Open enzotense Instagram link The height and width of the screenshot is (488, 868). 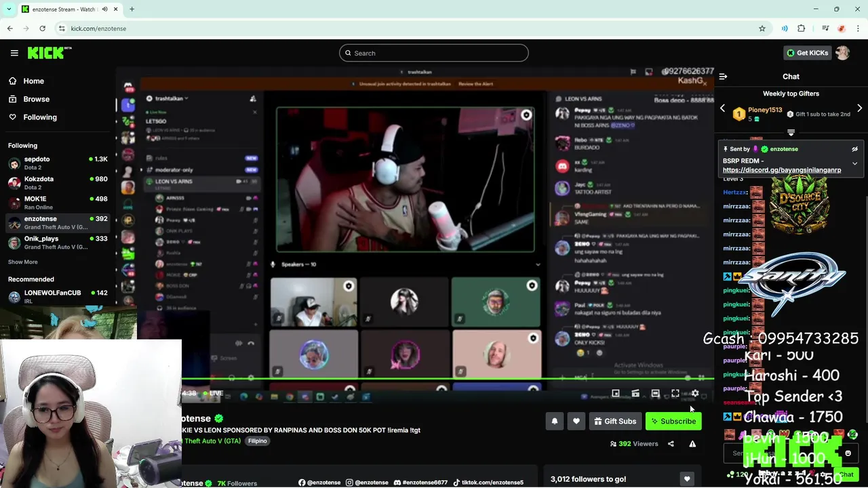click(x=367, y=483)
